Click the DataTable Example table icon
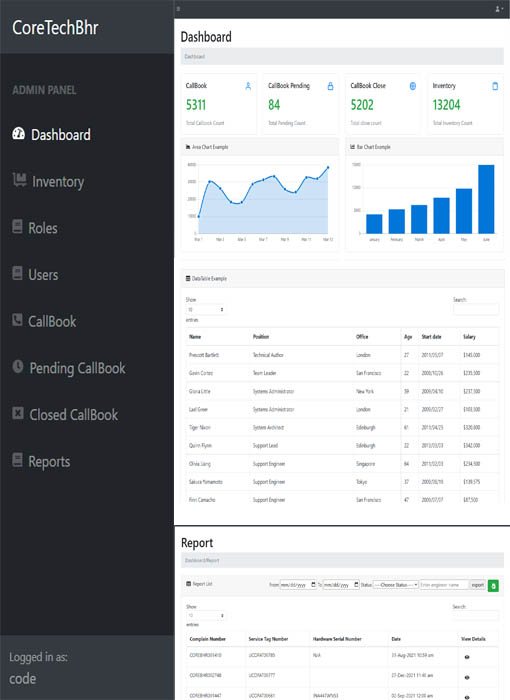Image resolution: width=510 pixels, height=700 pixels. tap(188, 279)
